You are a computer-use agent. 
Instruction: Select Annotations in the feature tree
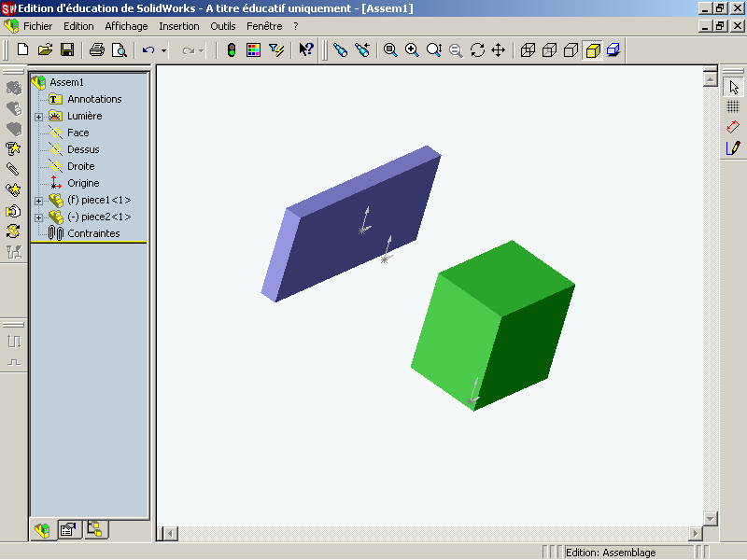(x=94, y=99)
